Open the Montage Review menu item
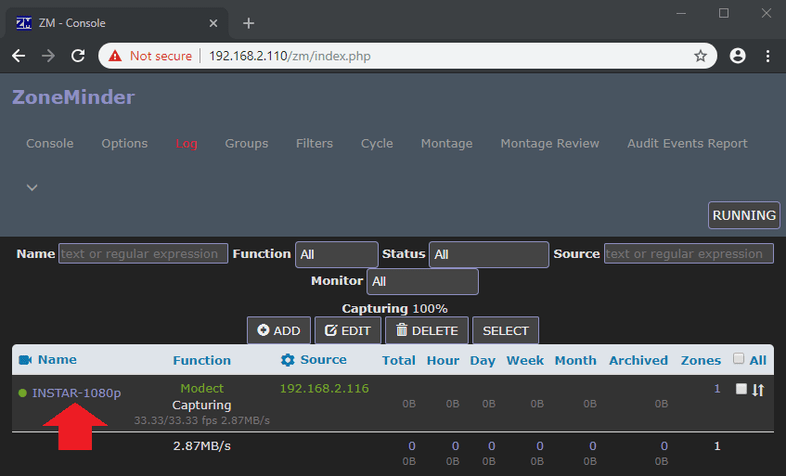 549,143
